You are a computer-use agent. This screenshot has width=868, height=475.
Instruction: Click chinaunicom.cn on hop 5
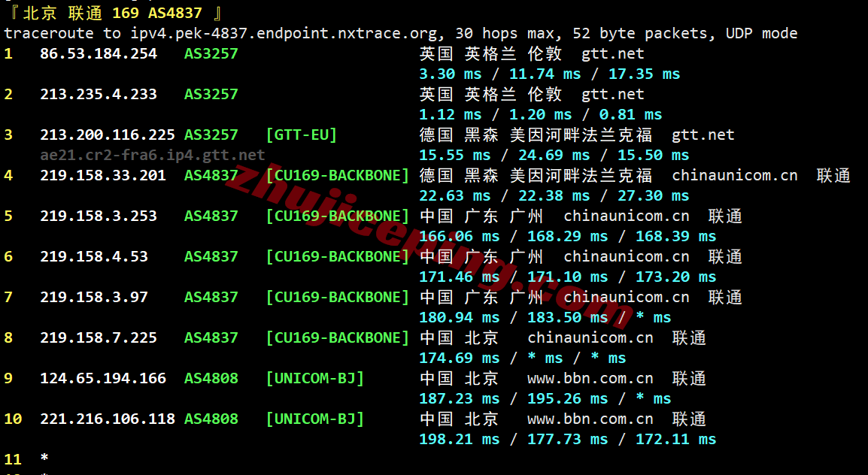tap(627, 216)
